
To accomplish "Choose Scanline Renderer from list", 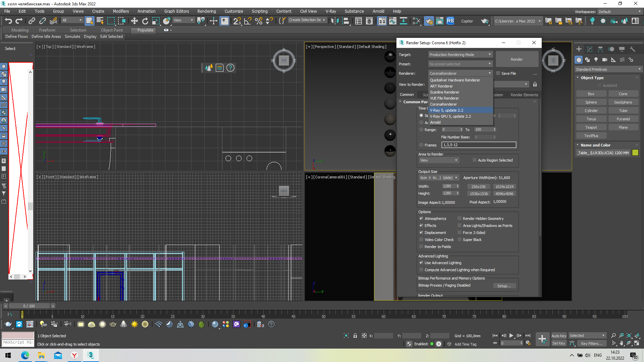I will [x=461, y=92].
